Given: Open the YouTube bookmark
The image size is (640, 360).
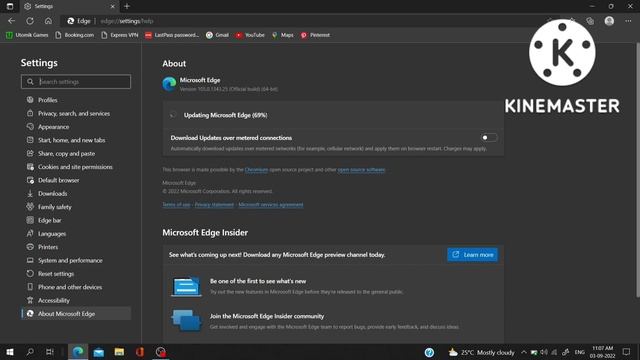Looking at the screenshot, I should (250, 35).
